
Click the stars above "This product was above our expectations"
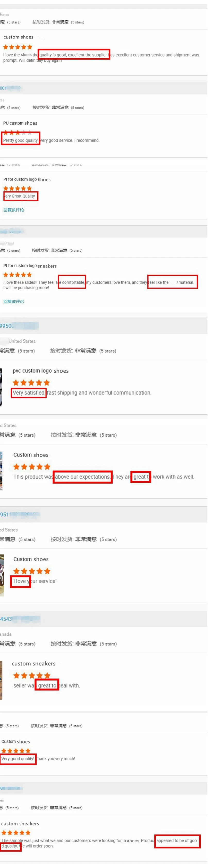[x=32, y=466]
